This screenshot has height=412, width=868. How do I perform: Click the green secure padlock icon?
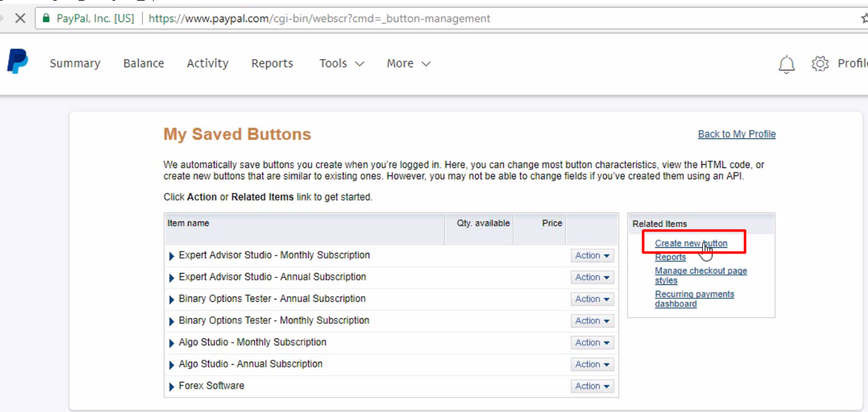click(x=46, y=18)
